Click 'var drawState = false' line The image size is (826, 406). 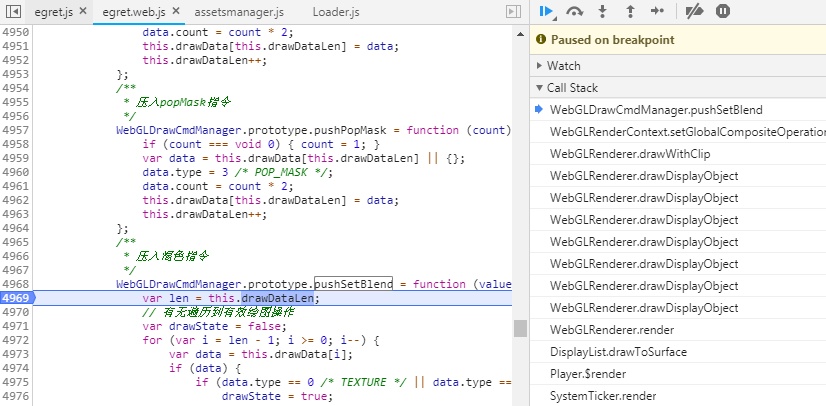coord(214,326)
